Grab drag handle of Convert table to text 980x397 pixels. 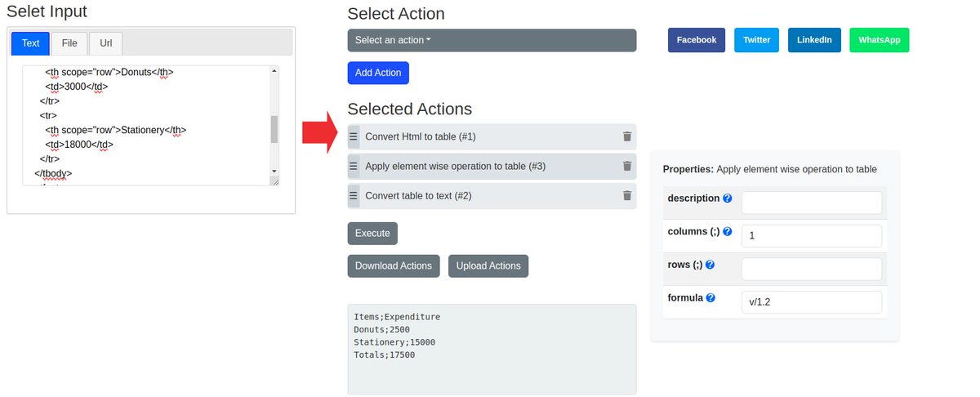point(354,195)
